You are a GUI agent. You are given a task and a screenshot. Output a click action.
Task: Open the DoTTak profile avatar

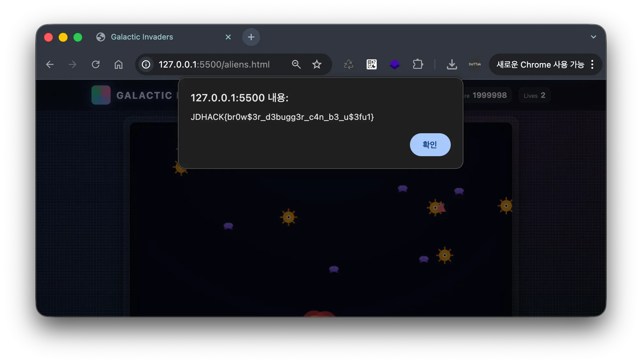pyautogui.click(x=475, y=65)
